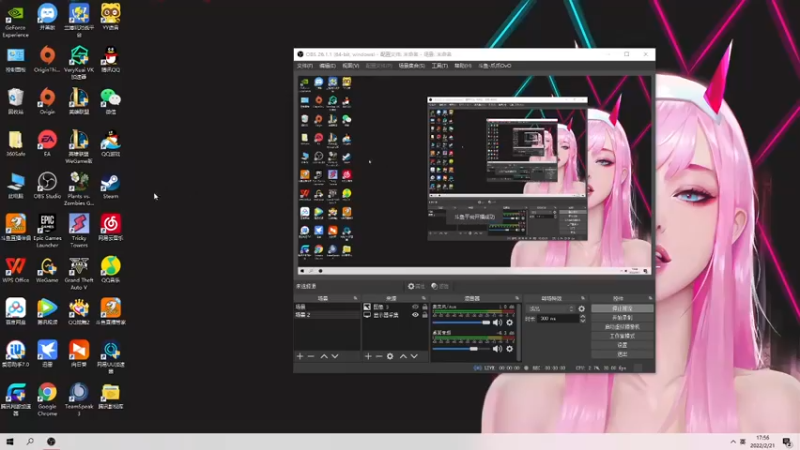Open the 帮助(H) menu in OBS
Screen dimensions: 800x450
pyautogui.click(x=463, y=66)
